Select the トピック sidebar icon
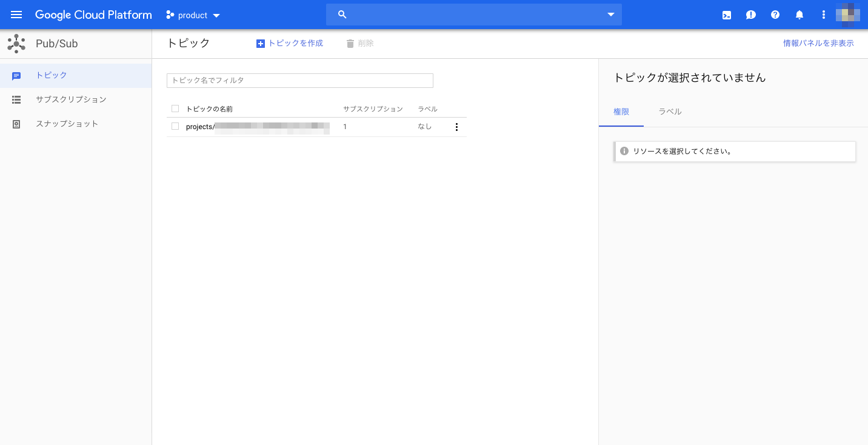 tap(16, 75)
